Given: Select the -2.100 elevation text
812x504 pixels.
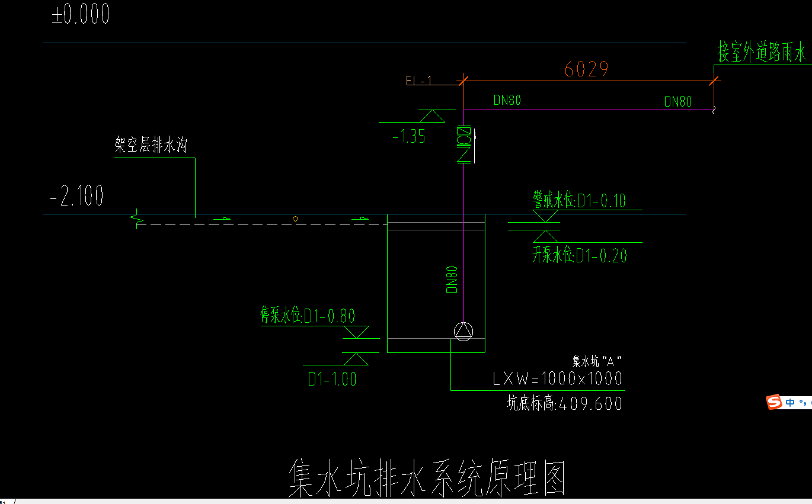Looking at the screenshot, I should (77, 196).
